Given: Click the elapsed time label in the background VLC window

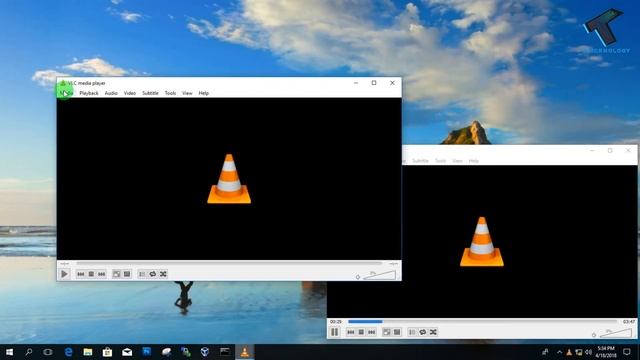Looking at the screenshot, I should 336,322.
